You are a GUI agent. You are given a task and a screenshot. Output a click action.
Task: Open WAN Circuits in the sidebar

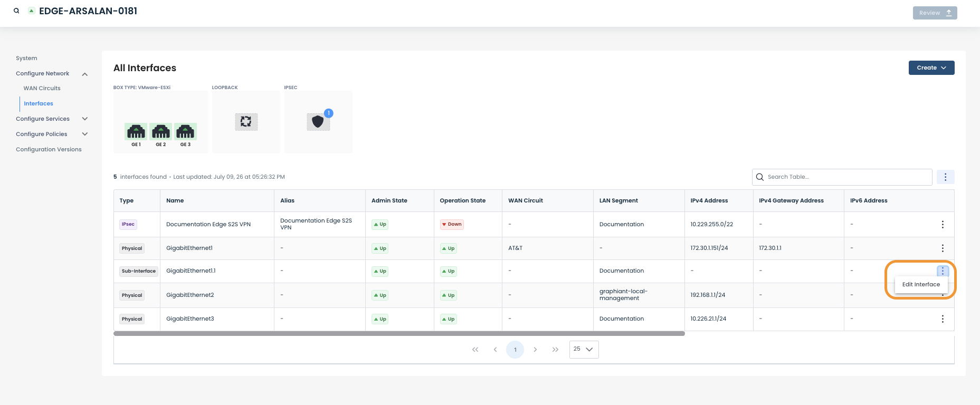tap(42, 89)
